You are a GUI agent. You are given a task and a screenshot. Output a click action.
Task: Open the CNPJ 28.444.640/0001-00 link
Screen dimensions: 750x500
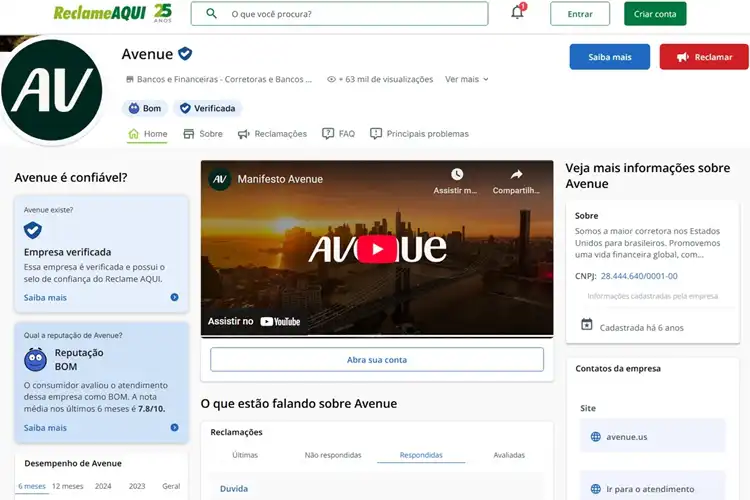tap(639, 276)
